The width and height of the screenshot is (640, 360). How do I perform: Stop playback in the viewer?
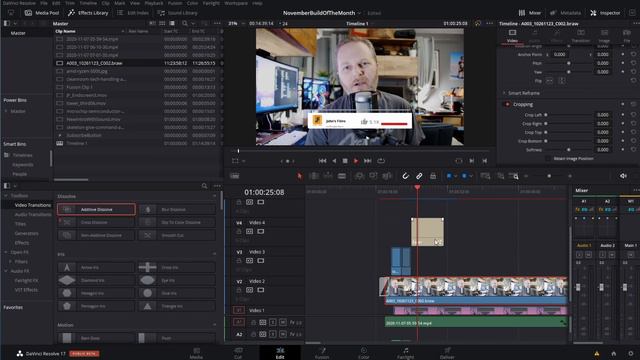click(345, 161)
